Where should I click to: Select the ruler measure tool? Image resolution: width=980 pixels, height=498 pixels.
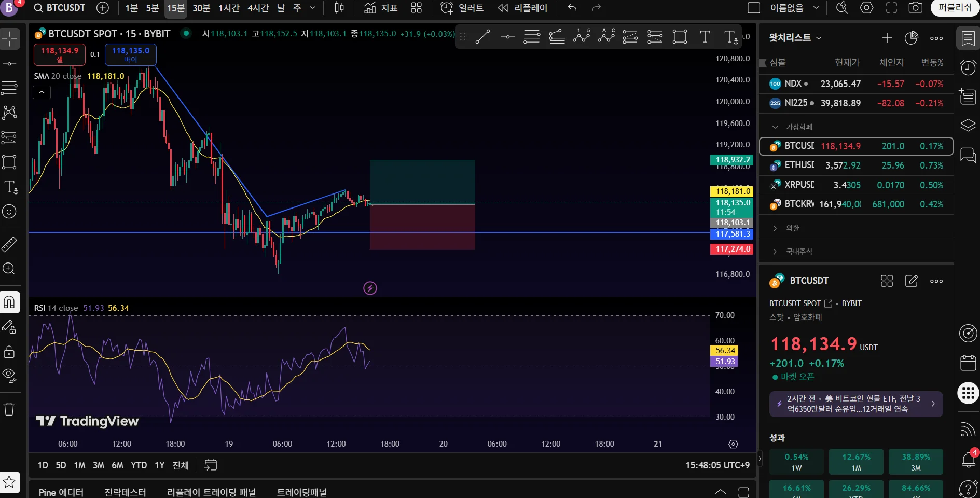pyautogui.click(x=10, y=244)
